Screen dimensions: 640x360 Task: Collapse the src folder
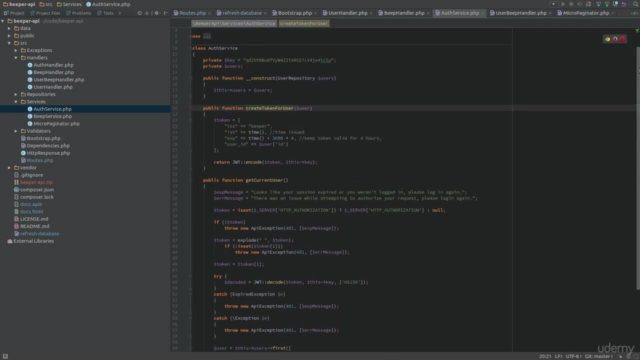click(9, 43)
